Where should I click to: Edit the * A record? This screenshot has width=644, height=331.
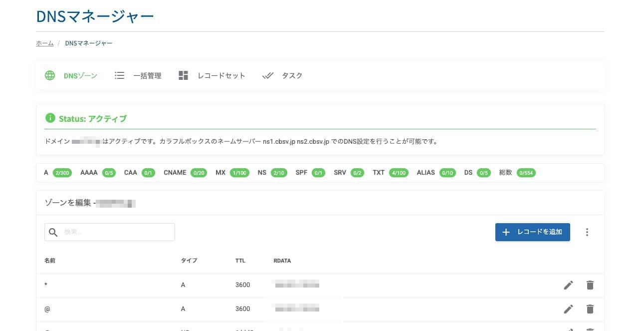568,285
